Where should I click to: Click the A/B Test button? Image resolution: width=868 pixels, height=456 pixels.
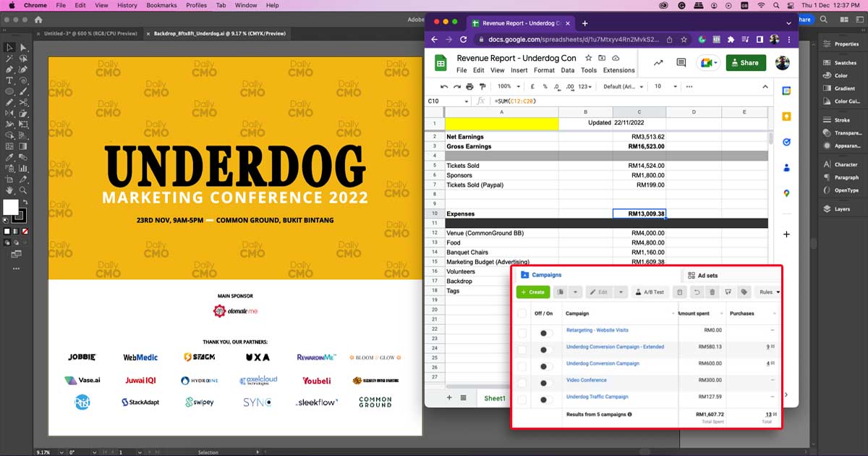click(650, 292)
